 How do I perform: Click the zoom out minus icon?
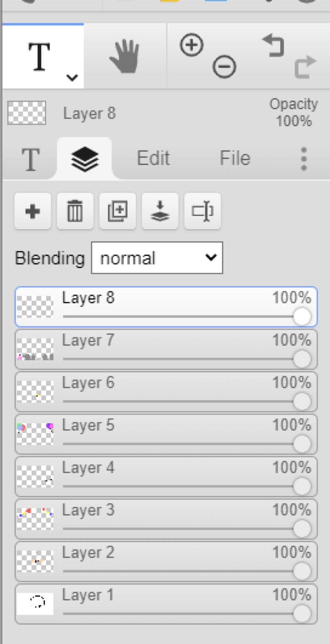(x=224, y=67)
